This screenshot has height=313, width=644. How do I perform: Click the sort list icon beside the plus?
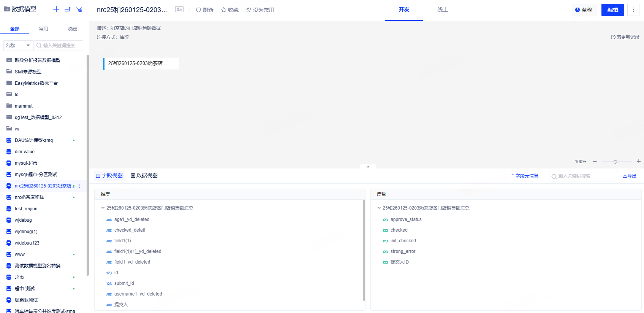click(68, 9)
